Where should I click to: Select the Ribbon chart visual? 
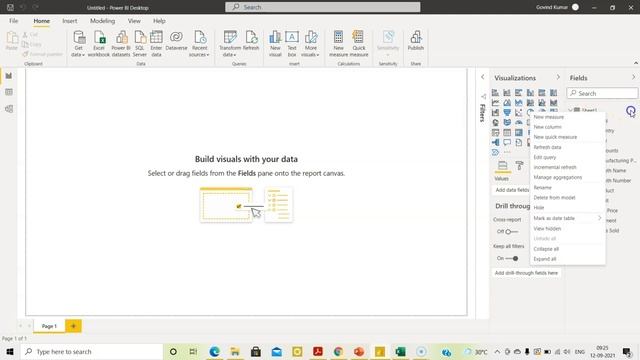pos(554,102)
